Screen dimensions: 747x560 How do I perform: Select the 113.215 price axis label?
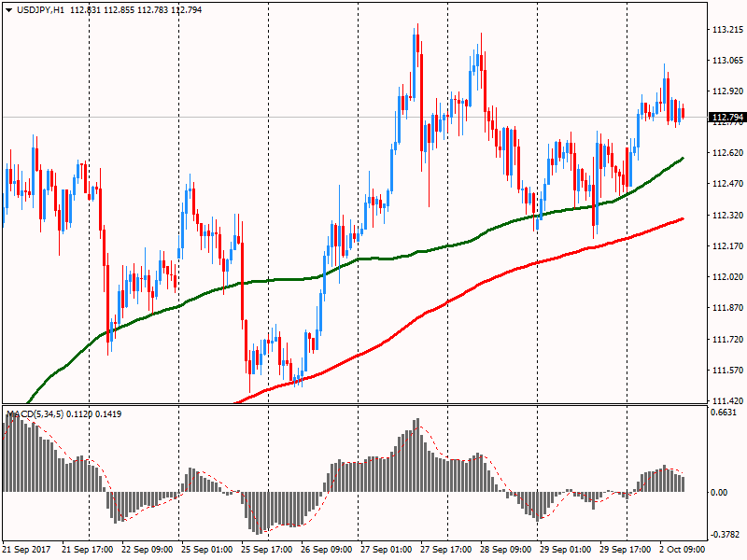coord(727,30)
